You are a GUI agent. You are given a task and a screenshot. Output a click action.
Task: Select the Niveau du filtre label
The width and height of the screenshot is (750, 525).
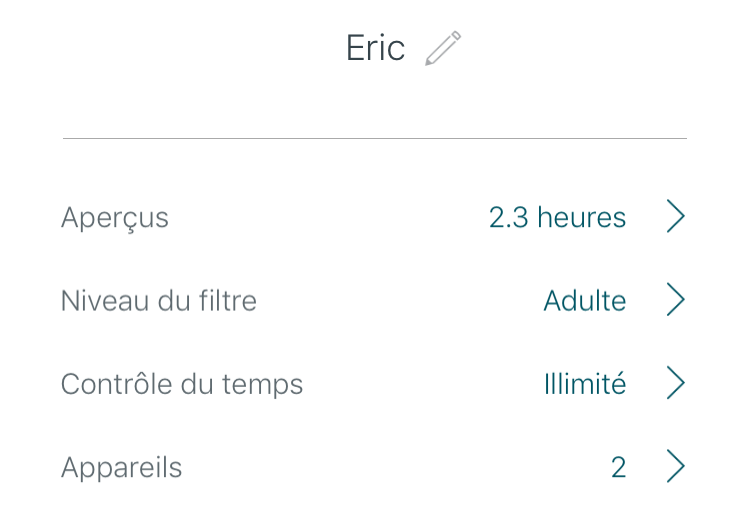tap(159, 300)
